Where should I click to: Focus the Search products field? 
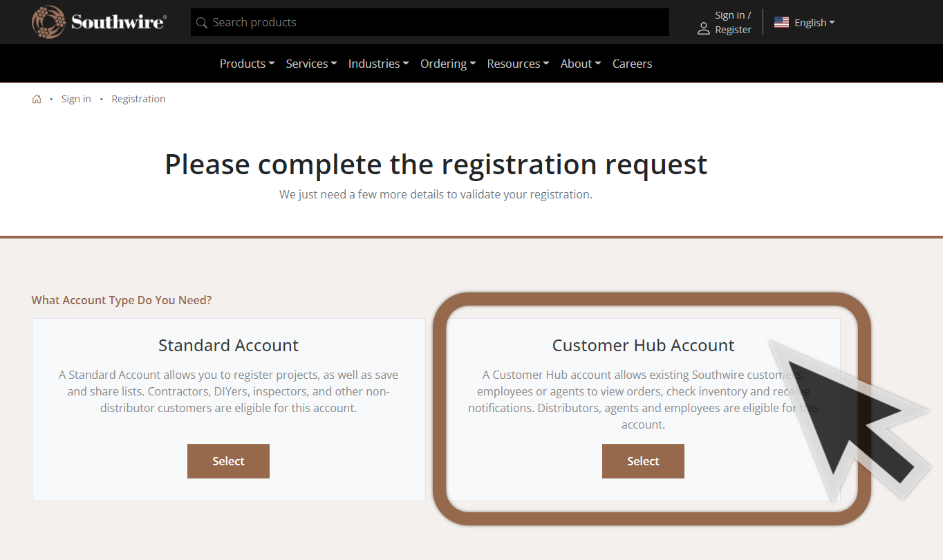coord(430,22)
